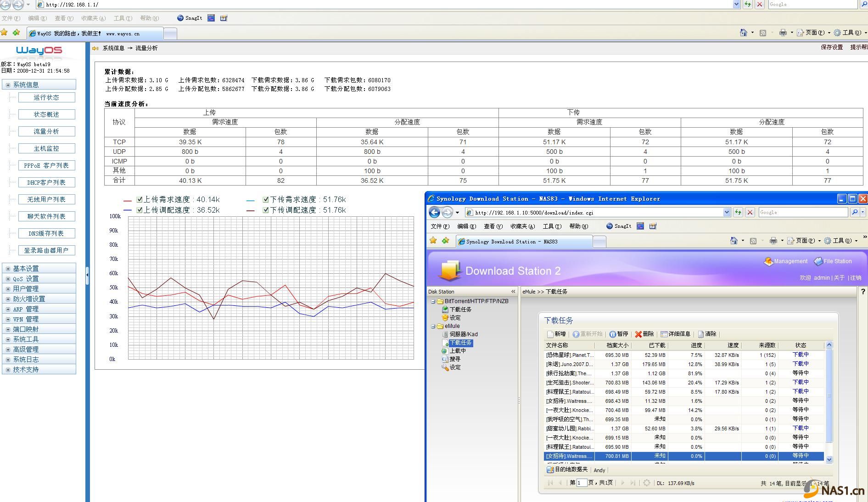Open DHCP客户列表 page in WayOS
Screen dimensions: 868x502
[x=46, y=182]
